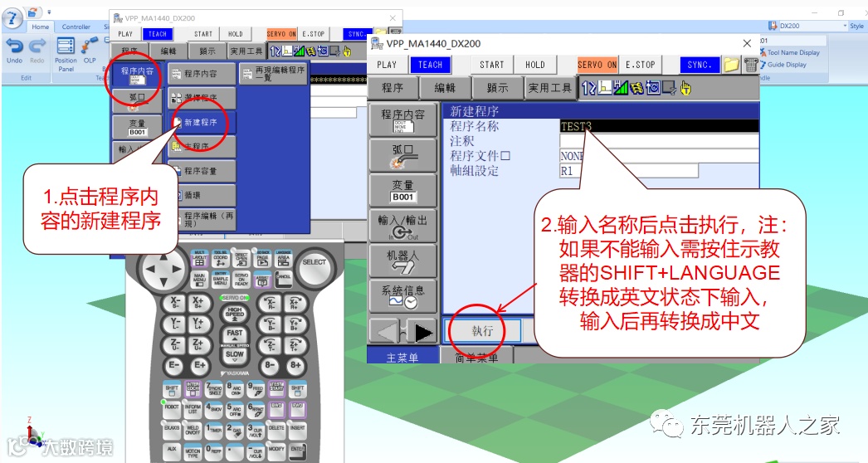The width and height of the screenshot is (868, 463).
Task: Click the TEST START key on keypad
Action: coord(276,389)
